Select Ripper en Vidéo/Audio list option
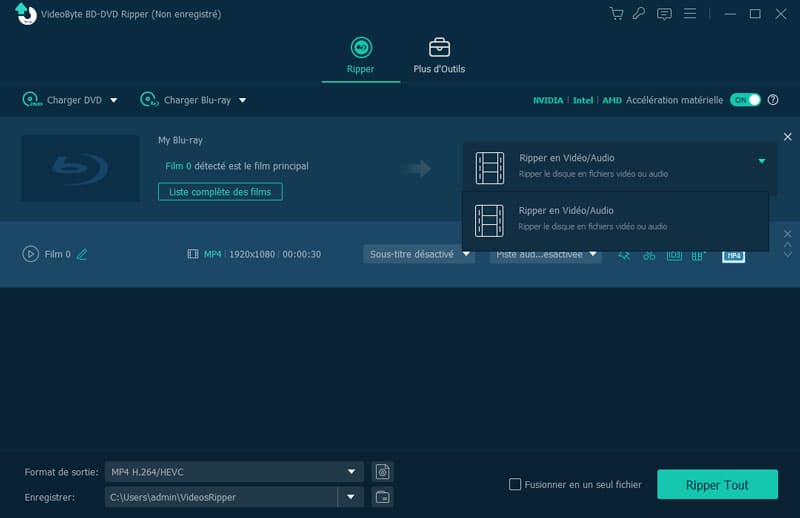Image resolution: width=800 pixels, height=518 pixels. (x=615, y=220)
